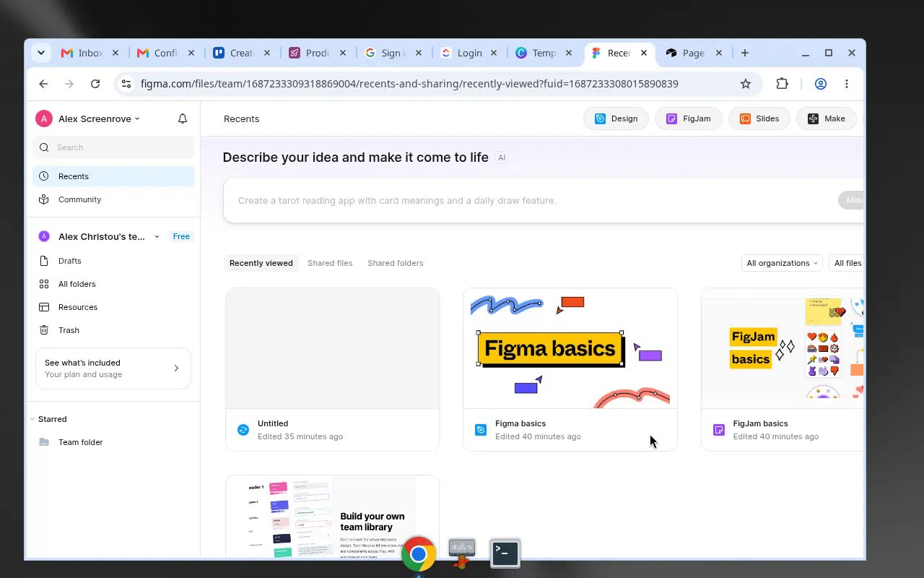Click the FigJam basics file icon

click(718, 430)
